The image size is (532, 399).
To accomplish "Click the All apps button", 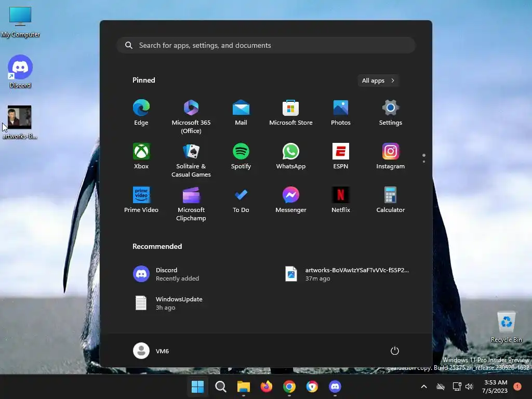I will 378,81.
